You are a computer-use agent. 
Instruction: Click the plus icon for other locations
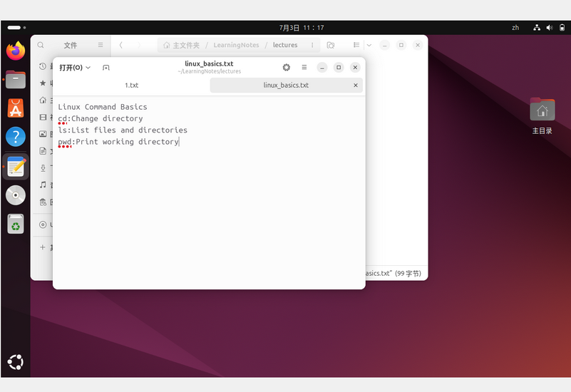pyautogui.click(x=43, y=247)
